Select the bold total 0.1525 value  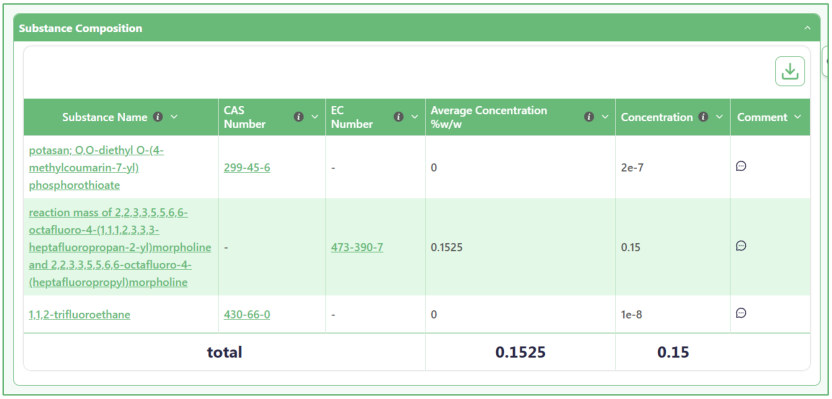[x=521, y=352]
